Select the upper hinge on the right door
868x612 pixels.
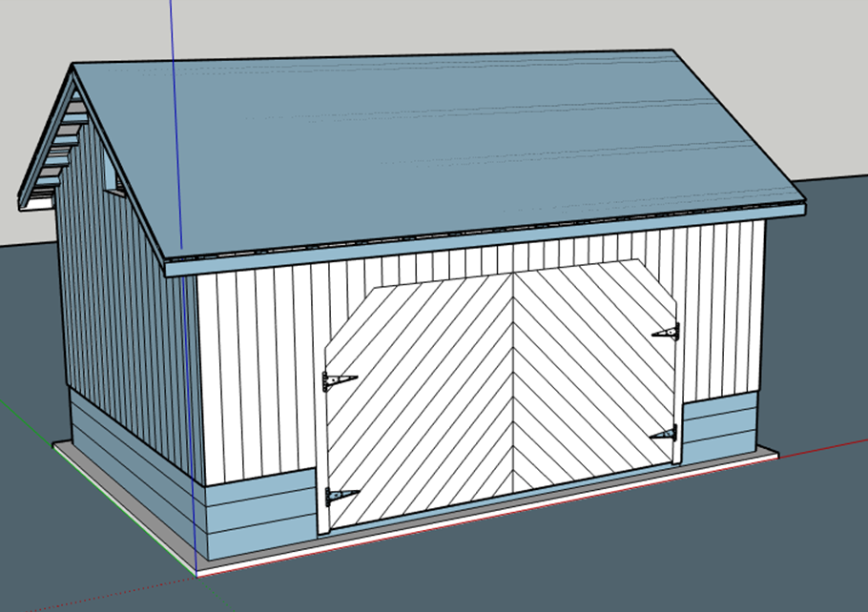pos(666,333)
